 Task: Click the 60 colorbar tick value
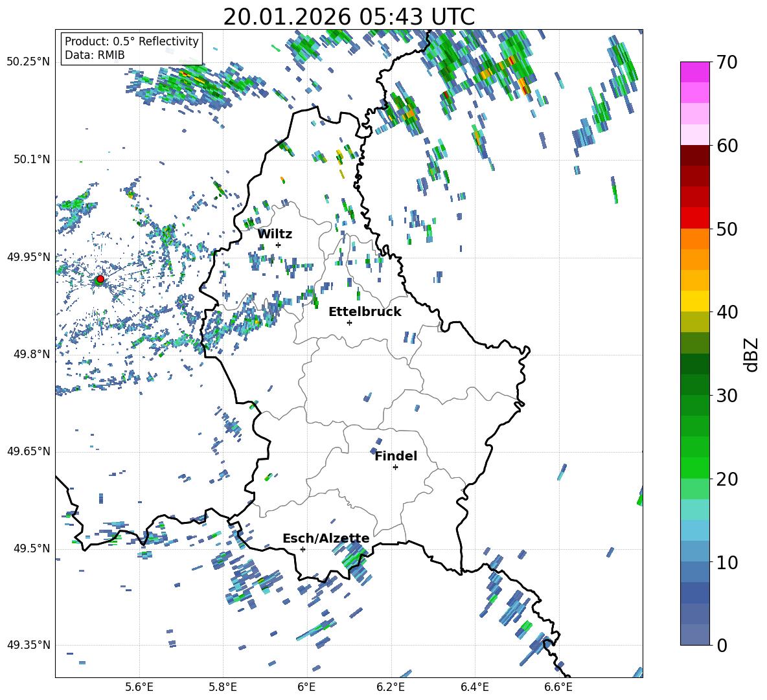pyautogui.click(x=727, y=146)
